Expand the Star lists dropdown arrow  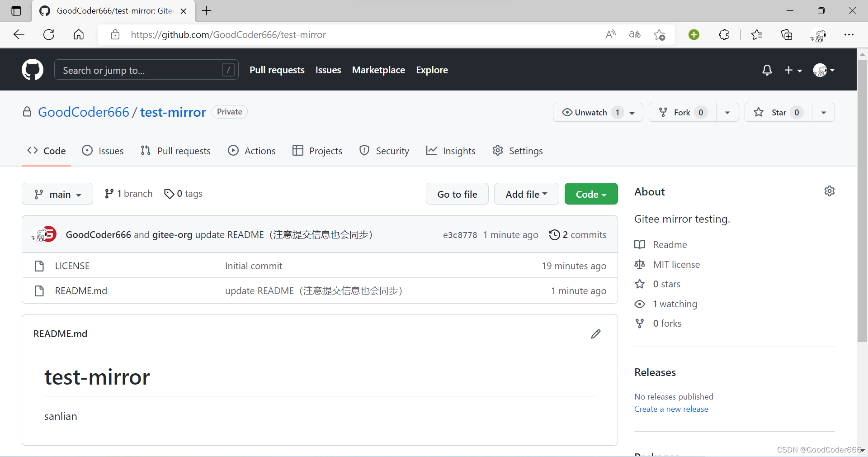click(824, 113)
